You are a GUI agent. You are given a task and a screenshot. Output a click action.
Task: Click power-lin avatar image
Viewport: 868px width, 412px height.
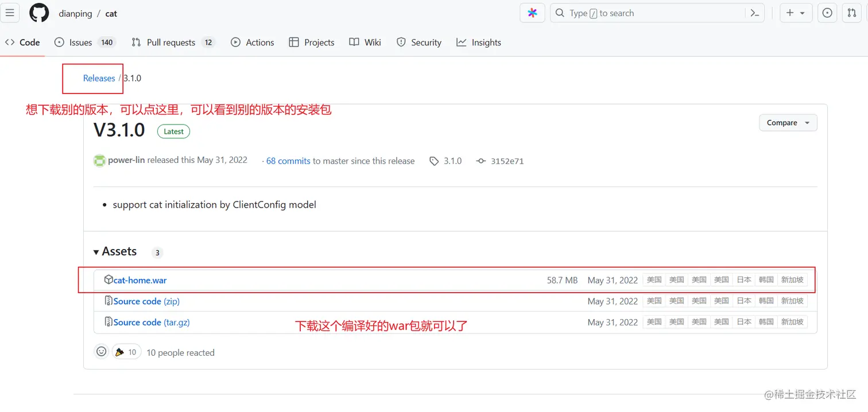[x=100, y=161]
